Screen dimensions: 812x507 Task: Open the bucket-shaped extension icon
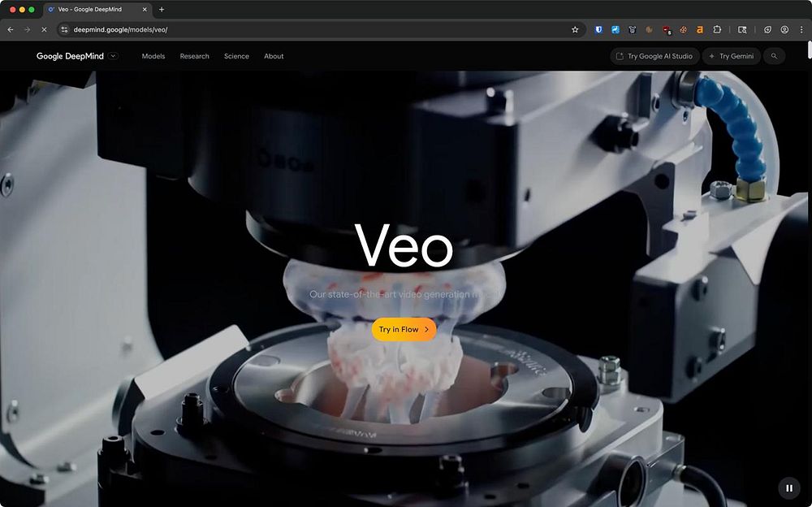pyautogui.click(x=633, y=29)
